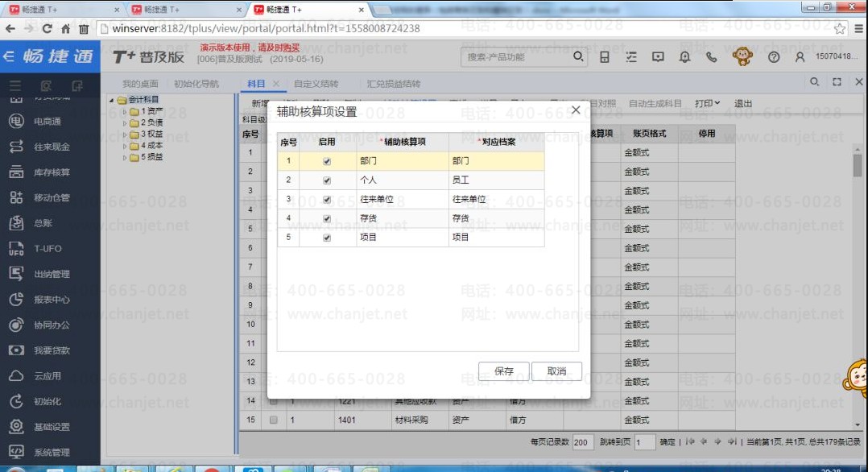This screenshot has width=868, height=472.
Task: Uncheck 启用 for the 部门 row
Action: pos(327,161)
